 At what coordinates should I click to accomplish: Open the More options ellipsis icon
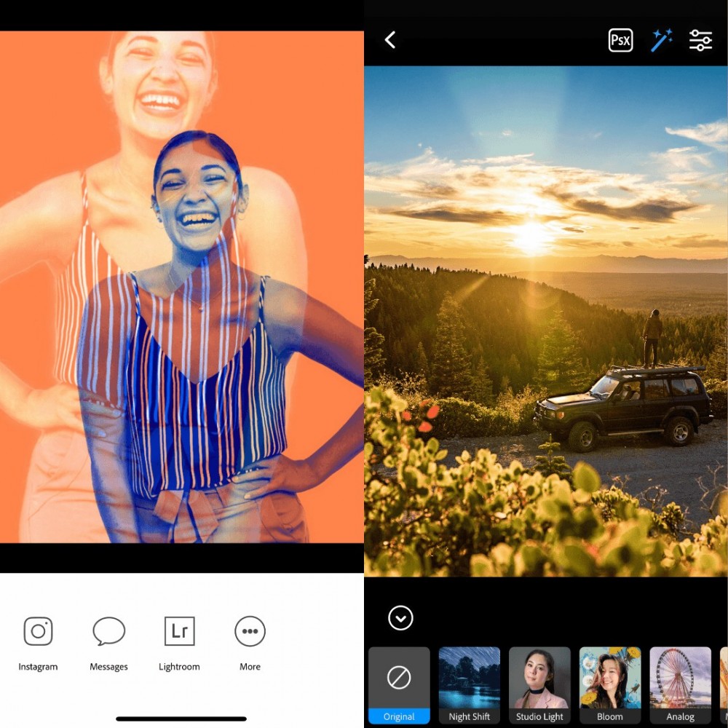pos(250,631)
